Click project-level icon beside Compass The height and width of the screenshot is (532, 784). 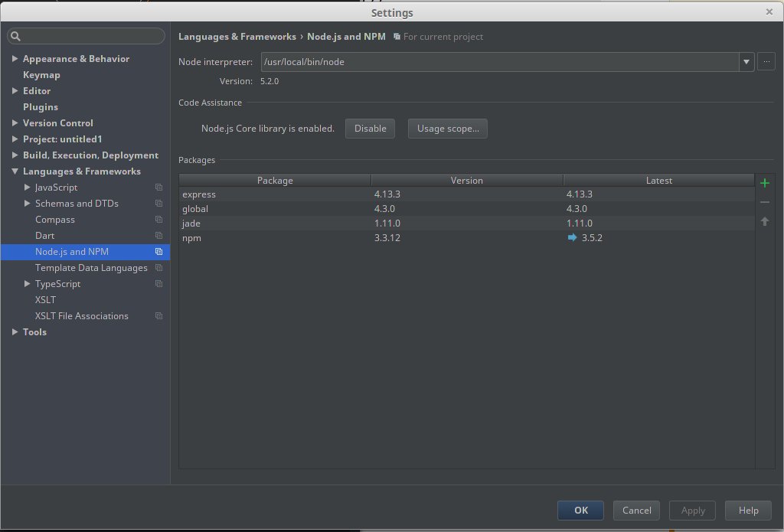158,219
